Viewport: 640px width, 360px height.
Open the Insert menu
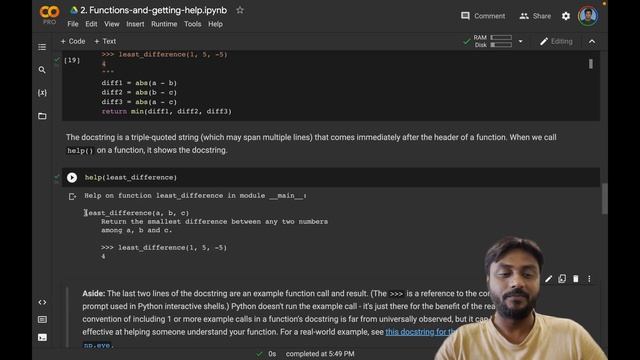click(135, 24)
